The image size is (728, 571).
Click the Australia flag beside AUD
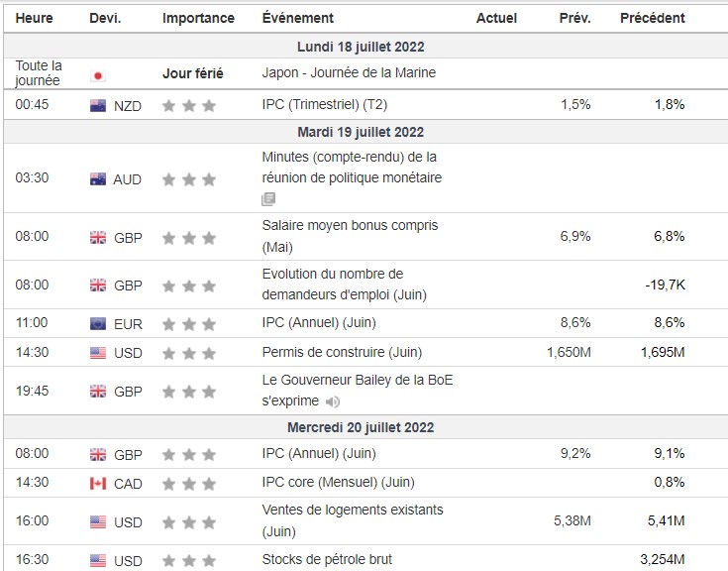[97, 179]
